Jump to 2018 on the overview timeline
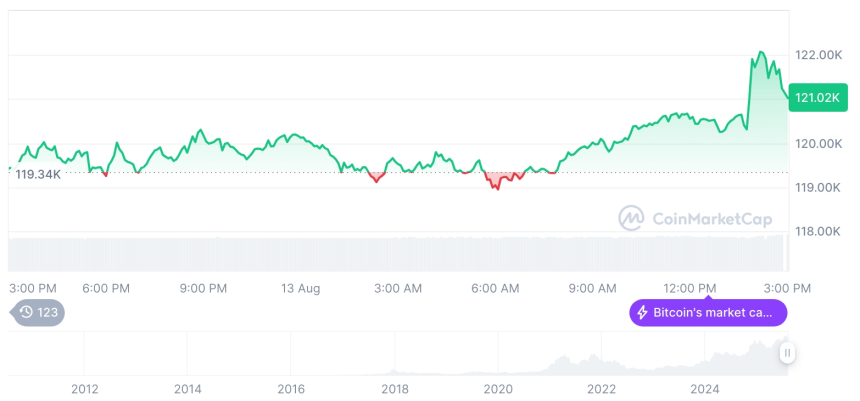 click(x=394, y=388)
